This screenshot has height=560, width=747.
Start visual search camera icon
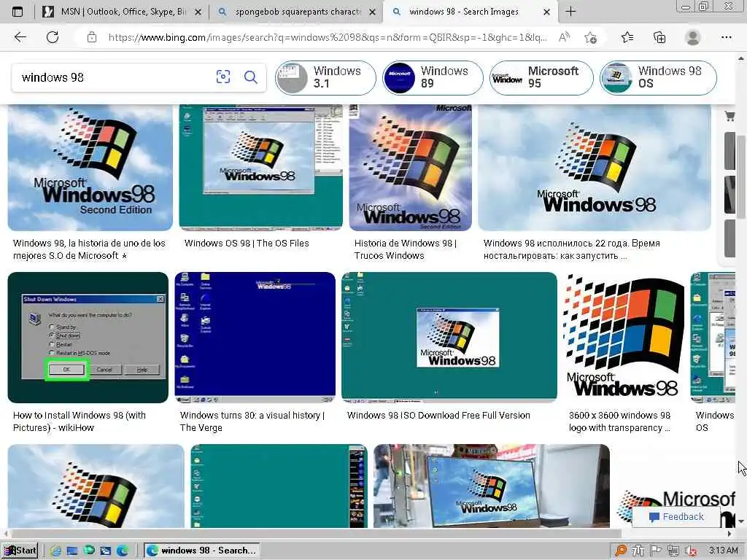click(223, 77)
